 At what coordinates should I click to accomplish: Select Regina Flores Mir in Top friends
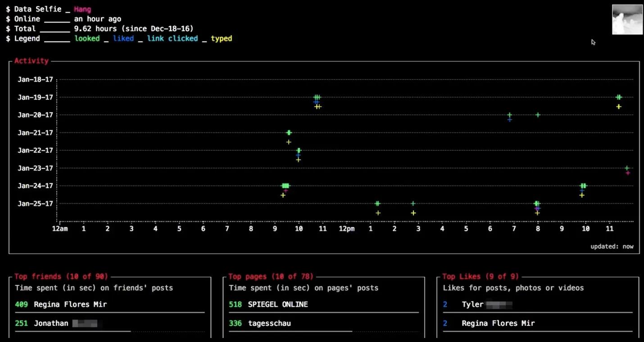[70, 305]
